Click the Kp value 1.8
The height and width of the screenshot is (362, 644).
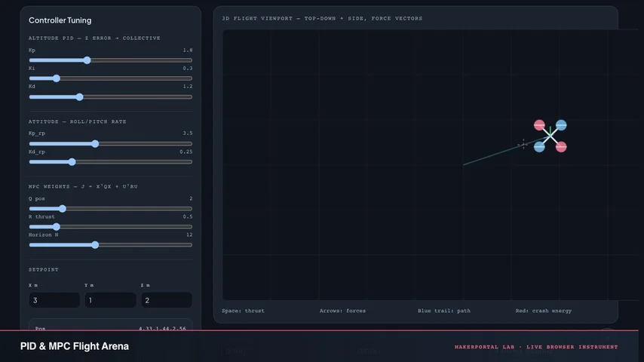188,50
